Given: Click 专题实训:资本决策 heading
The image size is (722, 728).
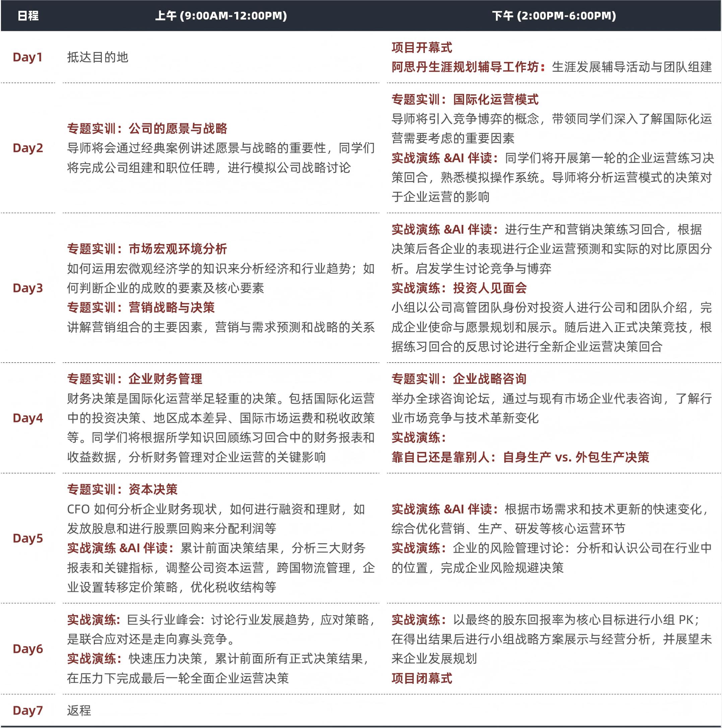Looking at the screenshot, I should pyautogui.click(x=122, y=489).
